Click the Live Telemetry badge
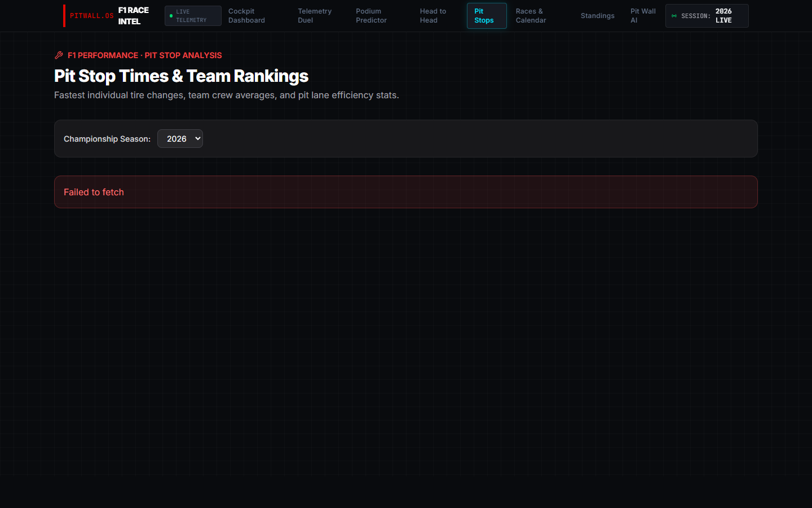The image size is (812, 508). tap(193, 16)
